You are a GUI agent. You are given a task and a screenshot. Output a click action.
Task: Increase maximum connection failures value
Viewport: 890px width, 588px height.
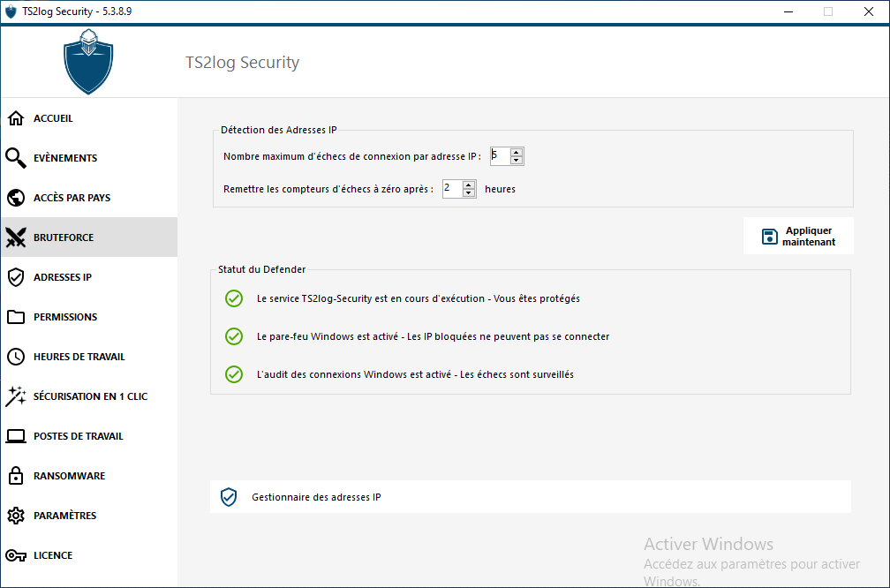pos(516,152)
